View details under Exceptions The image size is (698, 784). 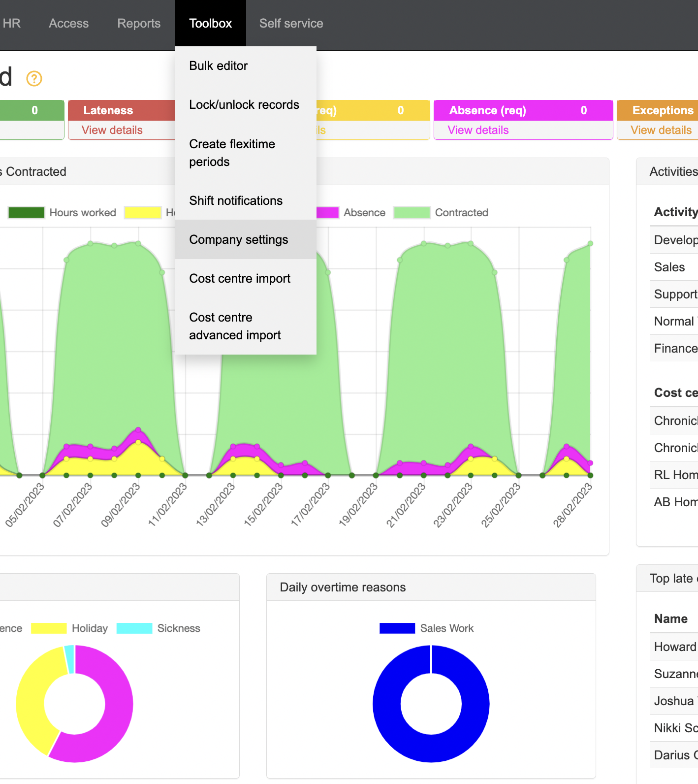click(661, 130)
